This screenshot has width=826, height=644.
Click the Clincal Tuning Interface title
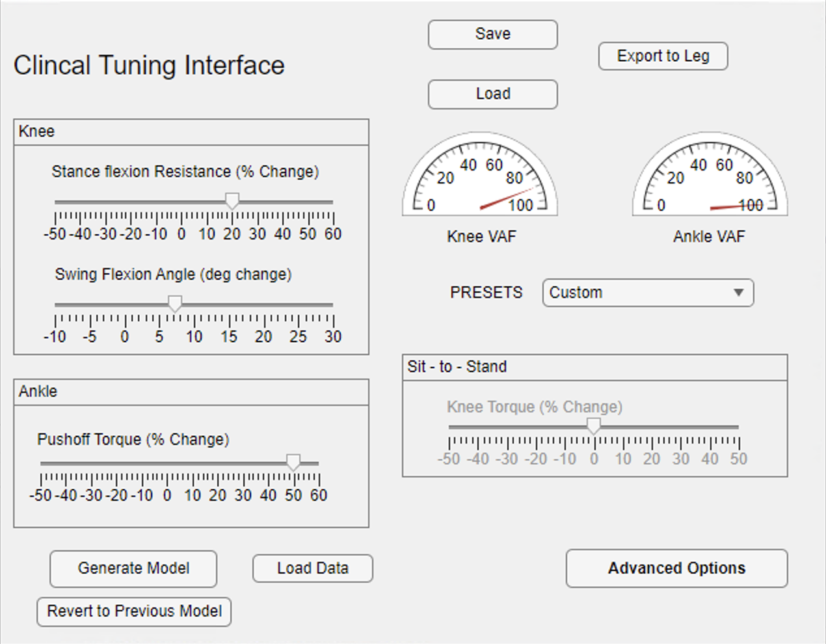coord(149,66)
